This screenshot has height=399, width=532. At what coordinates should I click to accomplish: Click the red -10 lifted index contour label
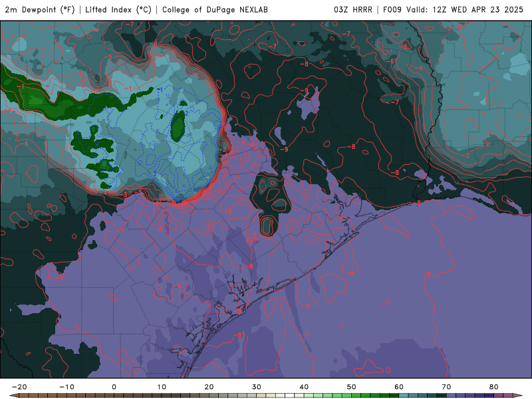click(x=225, y=211)
